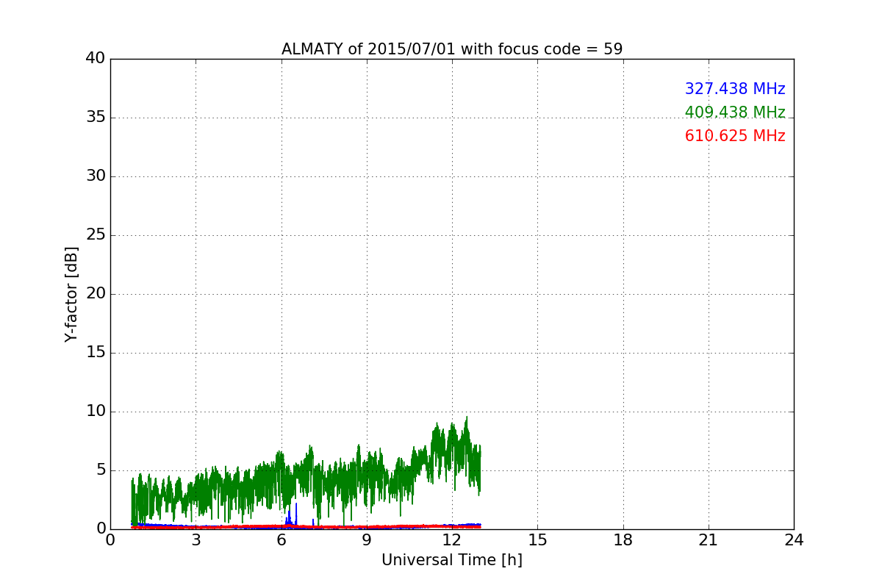Click the plot title mentioning ALMATY

[452, 49]
